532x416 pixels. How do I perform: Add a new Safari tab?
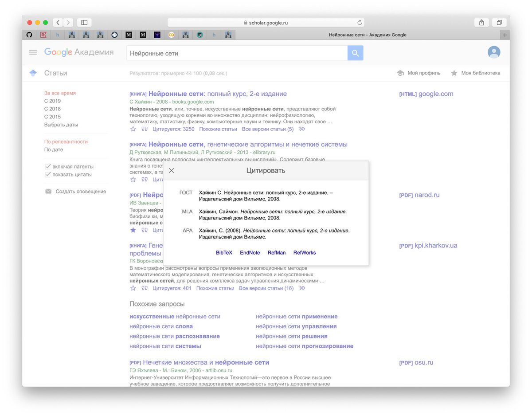pyautogui.click(x=505, y=35)
